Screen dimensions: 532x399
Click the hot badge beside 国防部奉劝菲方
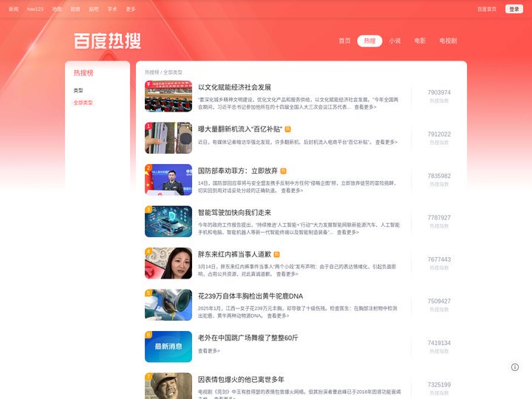tap(283, 171)
